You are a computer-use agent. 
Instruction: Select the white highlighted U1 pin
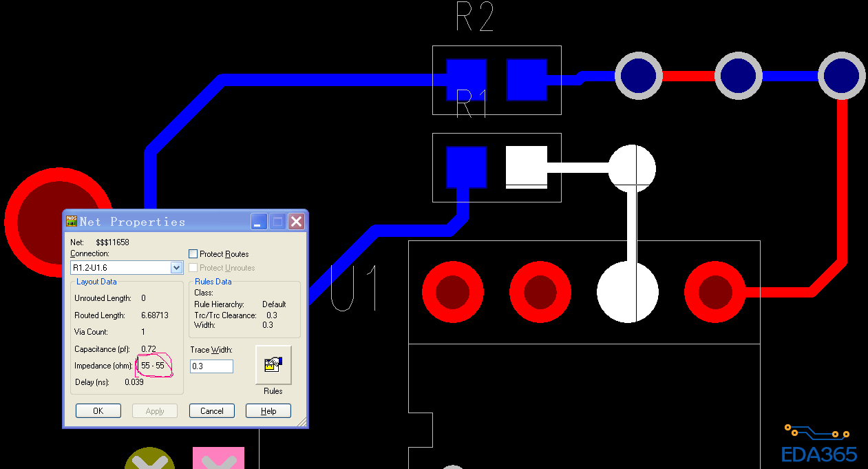pos(628,292)
